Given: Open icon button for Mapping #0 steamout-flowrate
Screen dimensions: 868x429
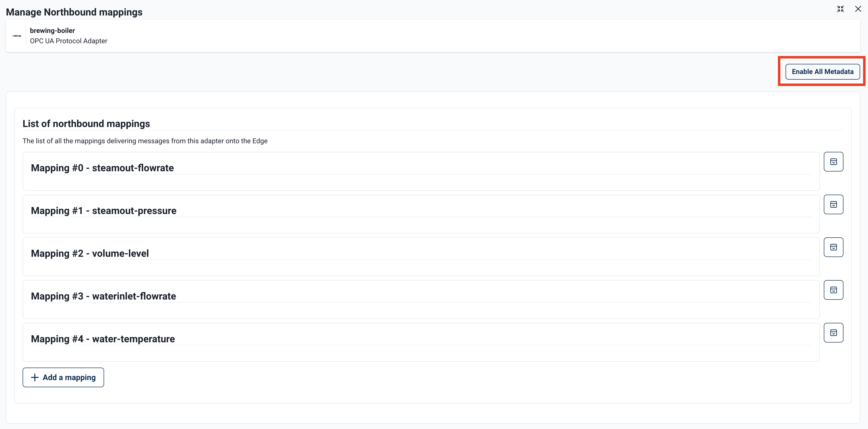Looking at the screenshot, I should pyautogui.click(x=833, y=161).
